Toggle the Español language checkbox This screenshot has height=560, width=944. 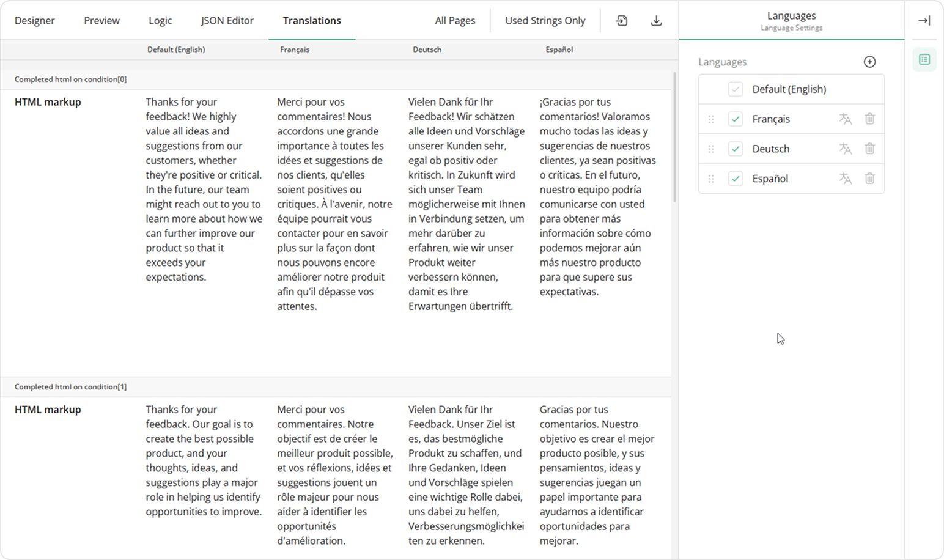736,179
